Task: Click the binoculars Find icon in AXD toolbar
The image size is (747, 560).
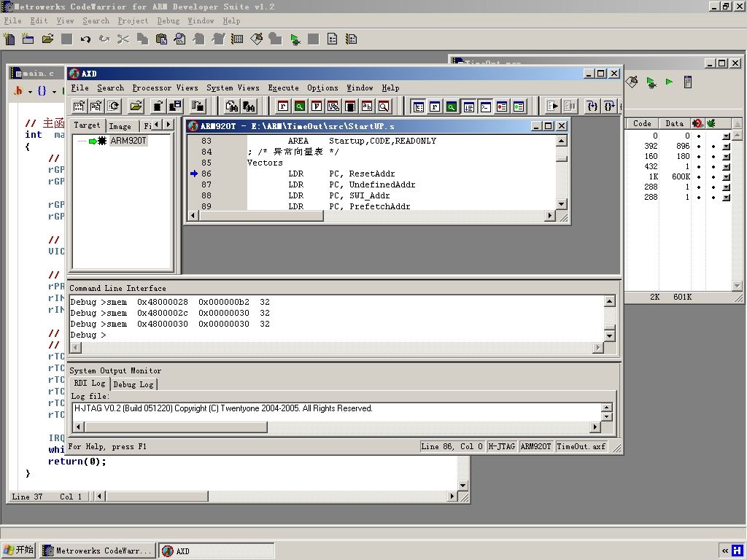Action: (x=232, y=106)
